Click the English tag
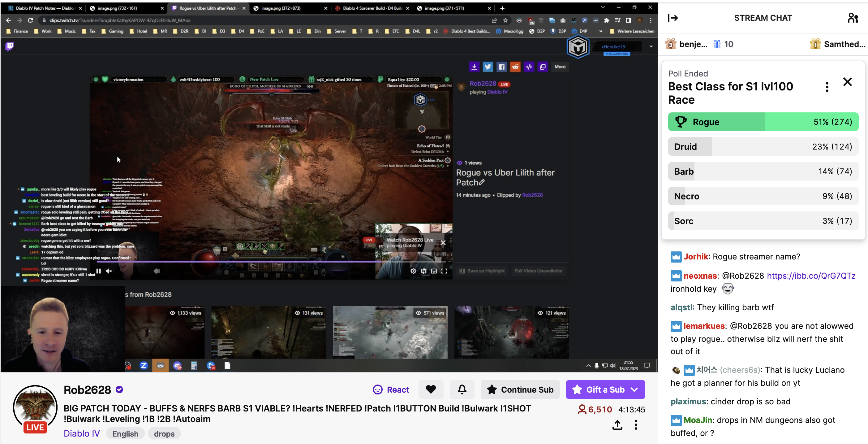This screenshot has width=868, height=444. click(x=125, y=433)
